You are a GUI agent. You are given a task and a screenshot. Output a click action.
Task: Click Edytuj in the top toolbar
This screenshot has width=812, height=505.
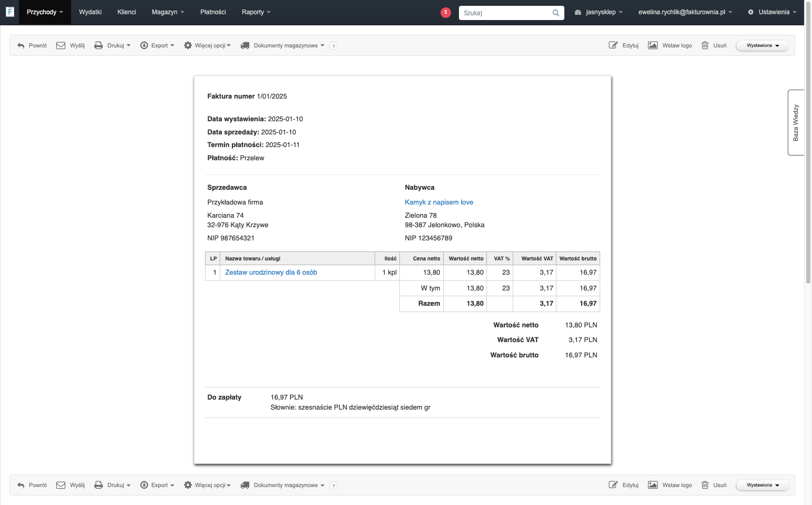pos(624,45)
